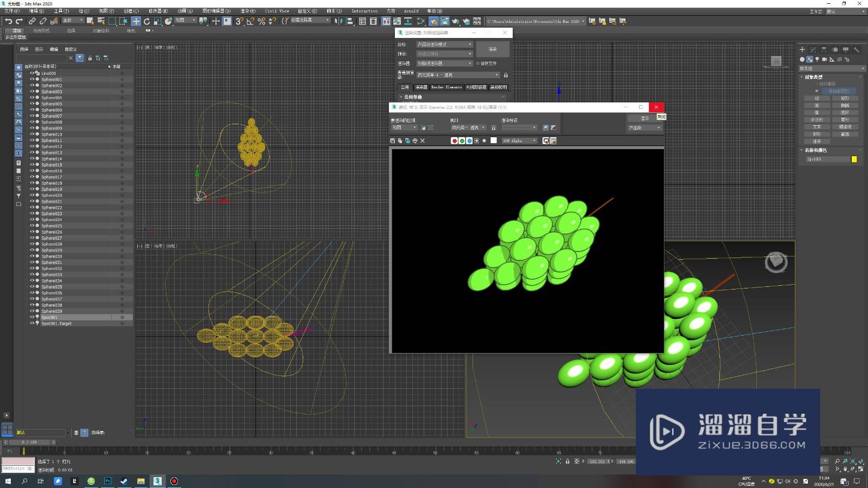
Task: Open the Splines category dropdown in Create panel
Action: click(832, 68)
